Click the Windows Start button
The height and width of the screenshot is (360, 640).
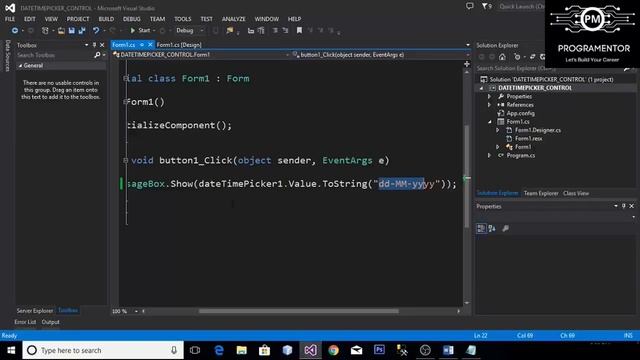click(11, 350)
